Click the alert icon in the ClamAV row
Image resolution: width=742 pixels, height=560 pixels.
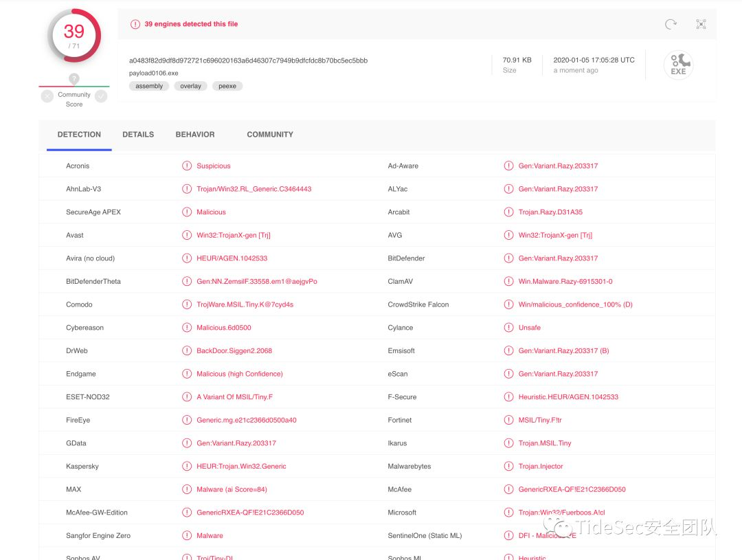(508, 281)
